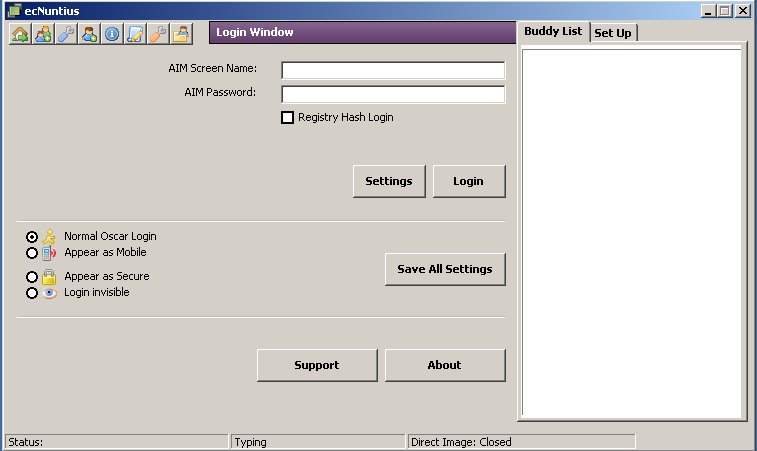Screen dimensions: 757x451
Task: Focus the AIM Password field
Action: [x=393, y=95]
